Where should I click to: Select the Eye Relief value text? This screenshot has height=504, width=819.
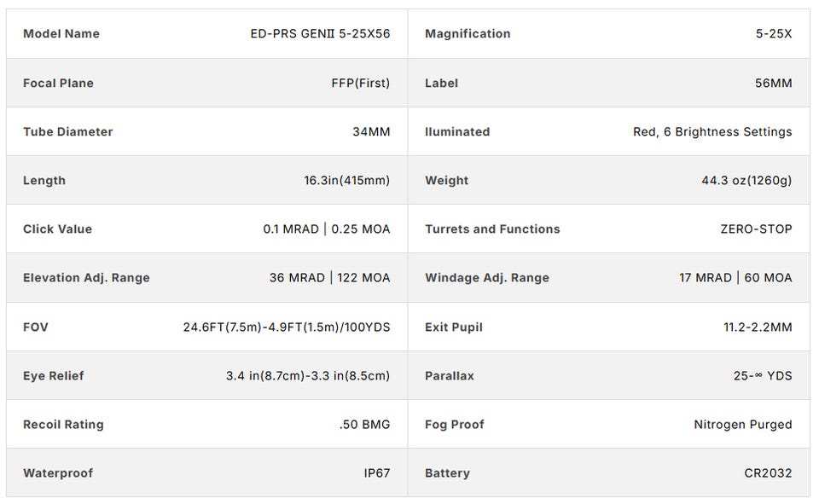click(308, 375)
